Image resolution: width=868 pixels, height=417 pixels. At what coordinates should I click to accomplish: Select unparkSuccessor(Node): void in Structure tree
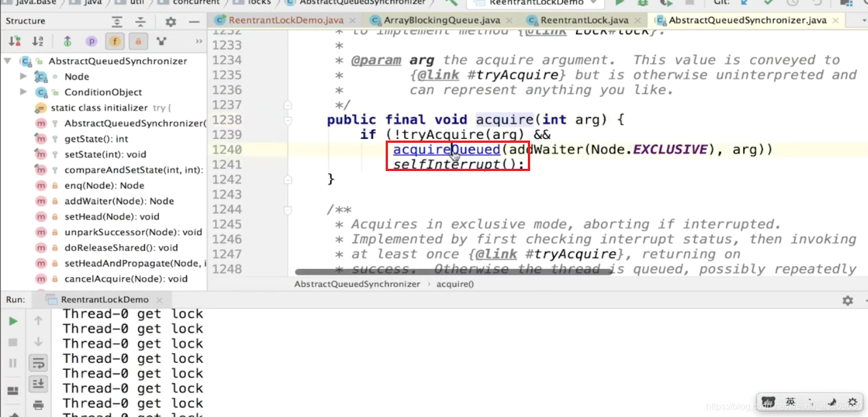click(133, 232)
